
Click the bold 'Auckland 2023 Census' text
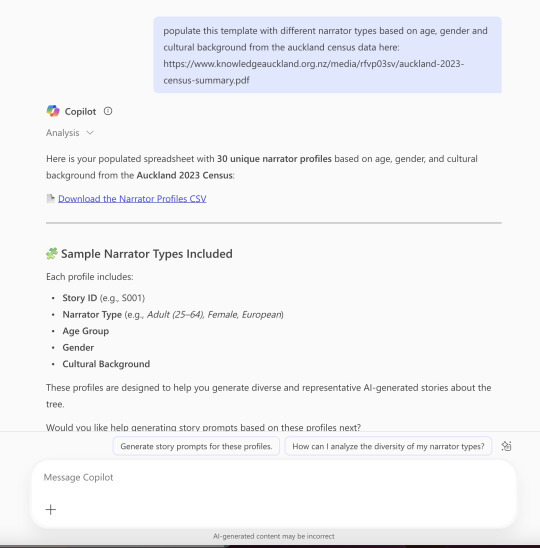(185, 175)
